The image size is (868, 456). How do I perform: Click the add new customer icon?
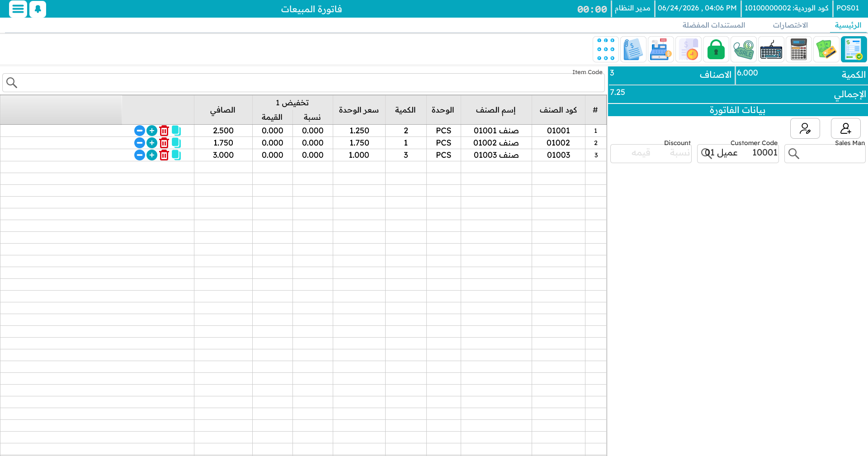coord(846,128)
